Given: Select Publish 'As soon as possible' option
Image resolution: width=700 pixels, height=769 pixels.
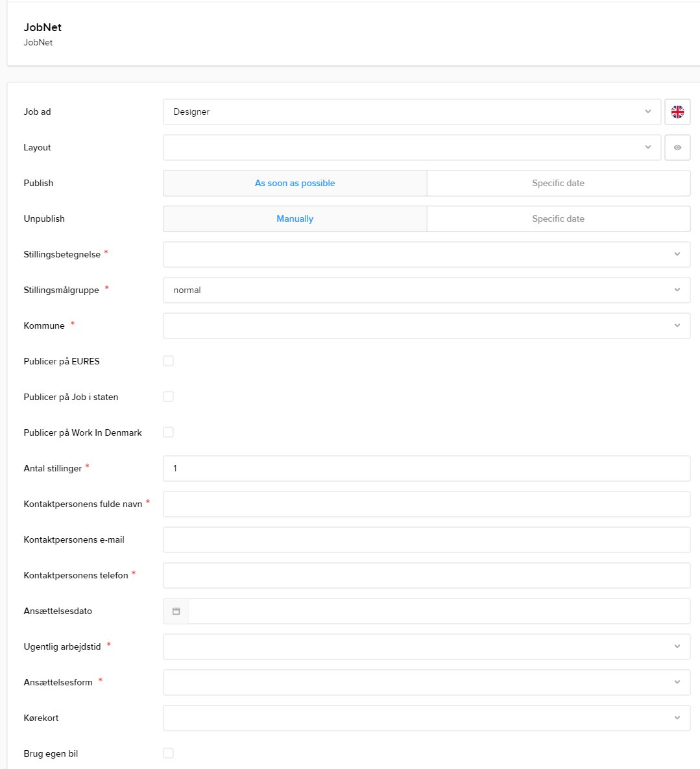Looking at the screenshot, I should click(x=295, y=183).
